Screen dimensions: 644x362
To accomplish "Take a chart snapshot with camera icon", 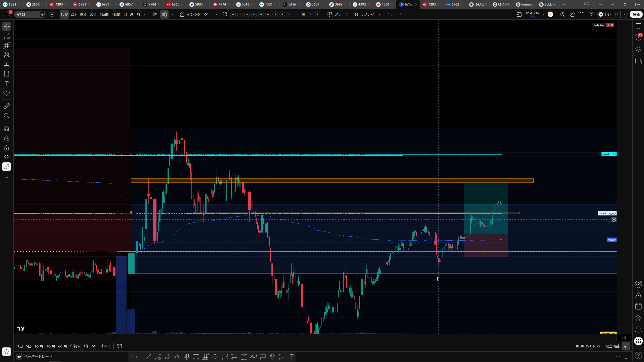I will (591, 14).
